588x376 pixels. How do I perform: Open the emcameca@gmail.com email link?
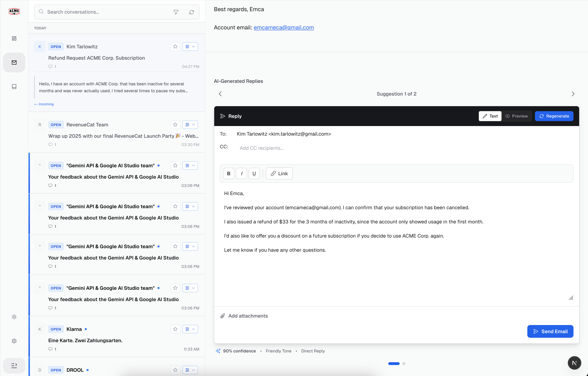tap(284, 27)
